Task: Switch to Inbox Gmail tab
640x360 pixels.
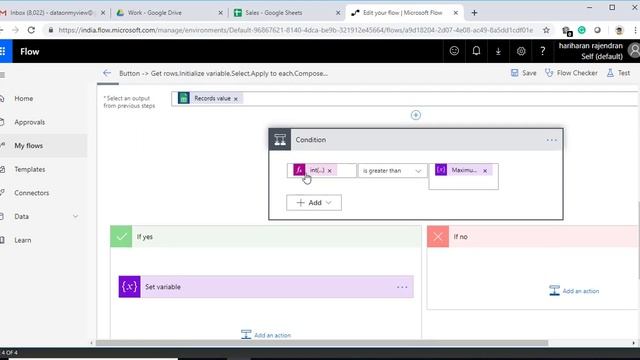Action: pyautogui.click(x=51, y=13)
